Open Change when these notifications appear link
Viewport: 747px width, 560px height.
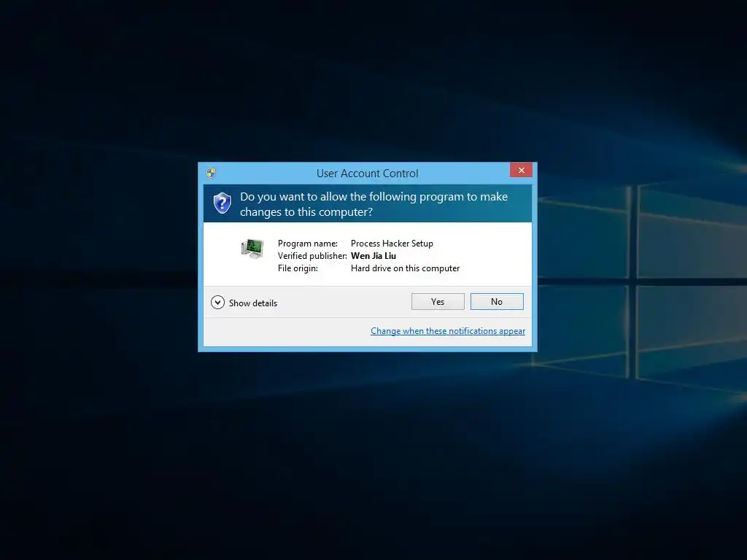pyautogui.click(x=448, y=331)
